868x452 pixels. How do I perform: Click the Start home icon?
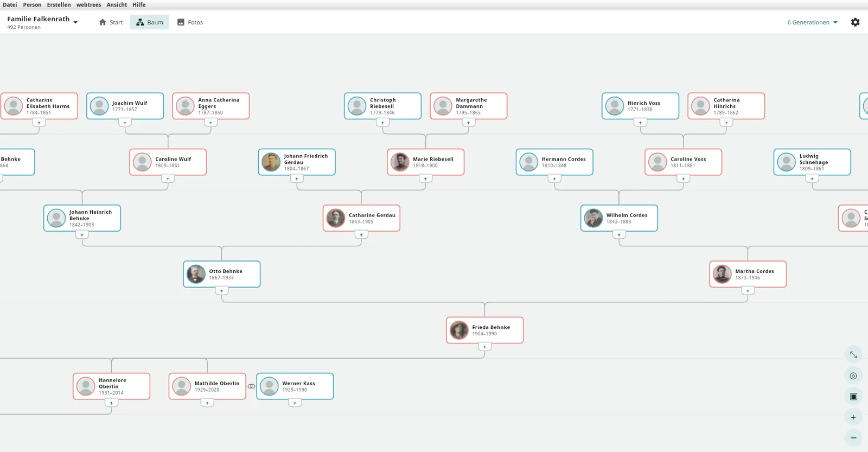tap(103, 22)
